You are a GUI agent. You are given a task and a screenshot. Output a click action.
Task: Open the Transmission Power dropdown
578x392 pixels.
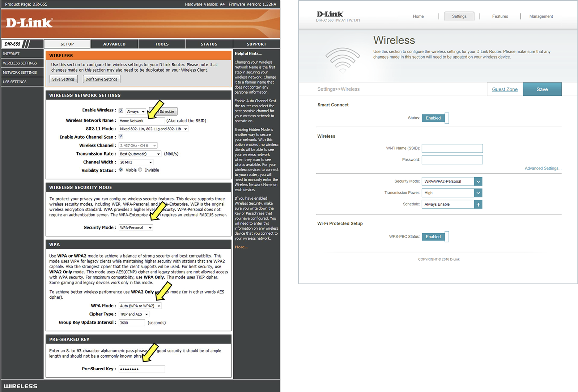coord(452,193)
